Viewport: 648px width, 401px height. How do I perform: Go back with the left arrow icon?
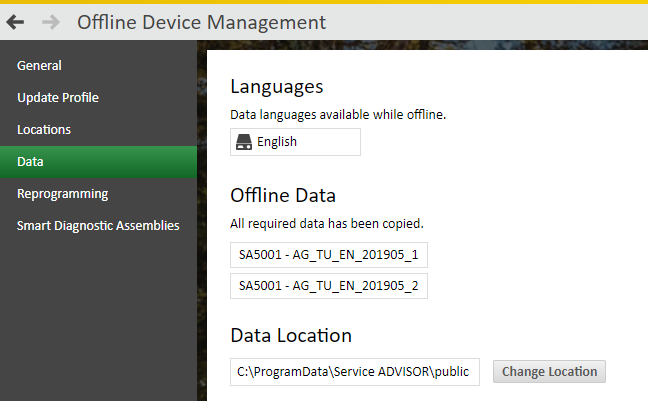coord(15,22)
